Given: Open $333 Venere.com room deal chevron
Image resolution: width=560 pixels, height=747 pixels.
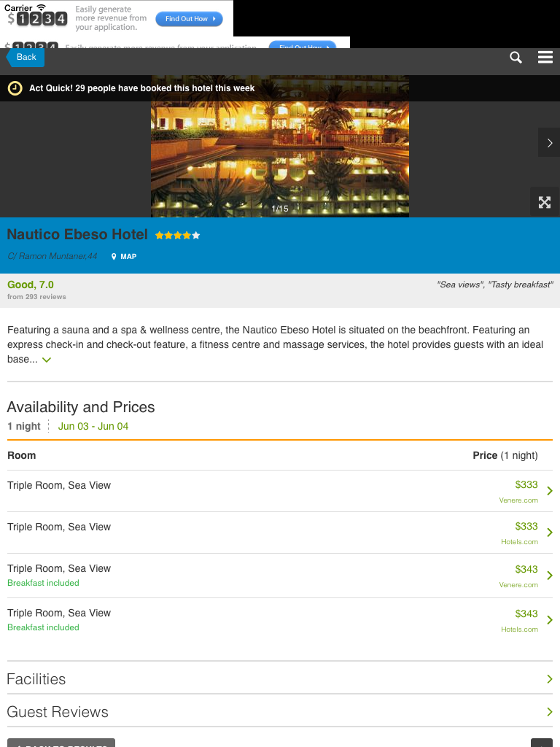Looking at the screenshot, I should (550, 491).
